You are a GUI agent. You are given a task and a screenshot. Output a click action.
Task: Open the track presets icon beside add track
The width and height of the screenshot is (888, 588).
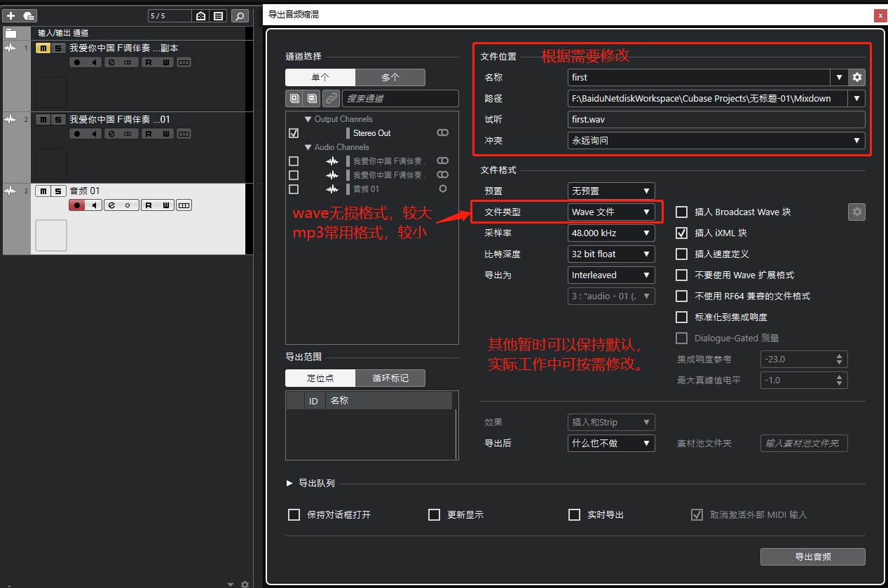coord(28,15)
